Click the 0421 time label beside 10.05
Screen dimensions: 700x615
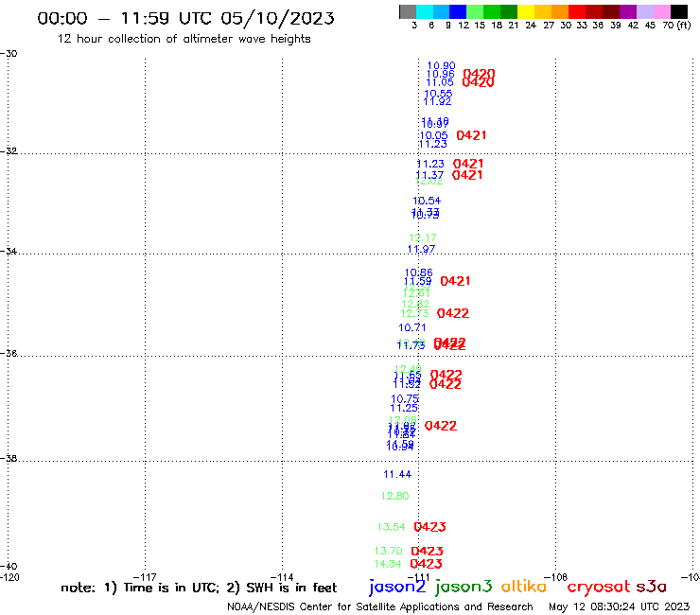point(471,135)
